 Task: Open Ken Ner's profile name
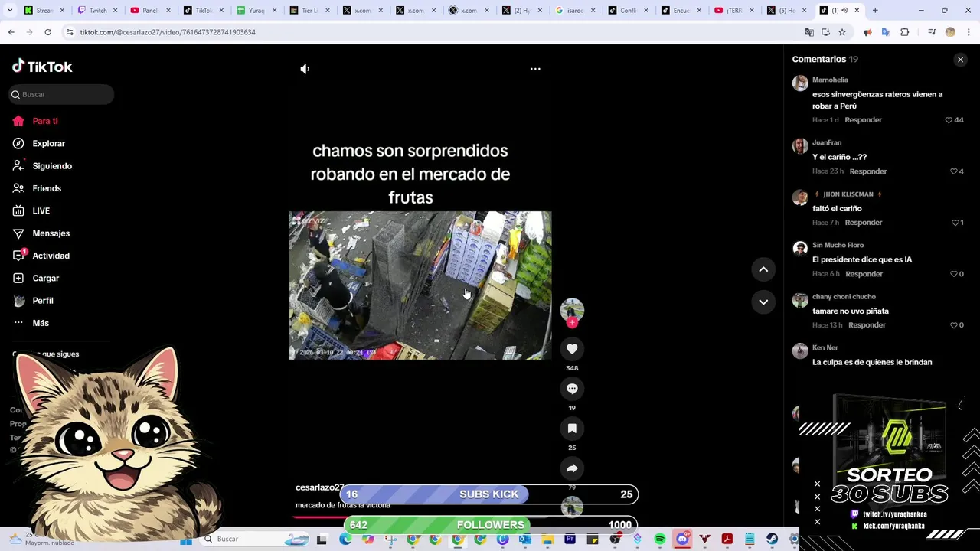[x=825, y=348]
